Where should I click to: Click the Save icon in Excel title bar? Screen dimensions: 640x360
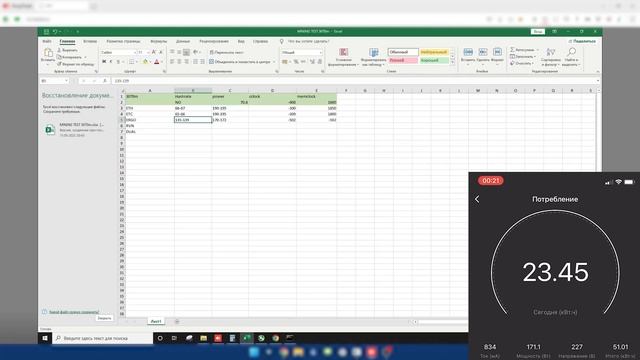point(46,31)
